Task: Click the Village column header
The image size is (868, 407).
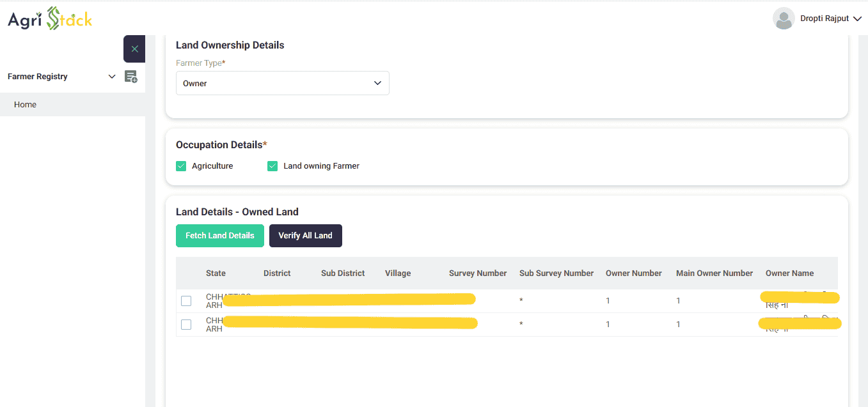Action: point(398,273)
